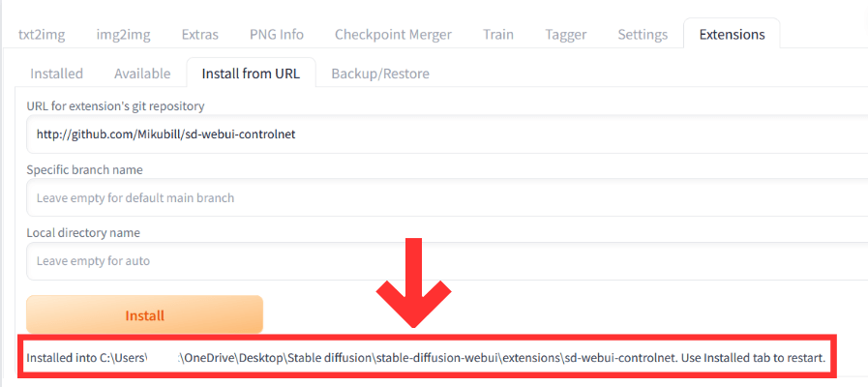Screen dimensions: 868x387
Task: Select the Extensions tab
Action: pos(732,34)
